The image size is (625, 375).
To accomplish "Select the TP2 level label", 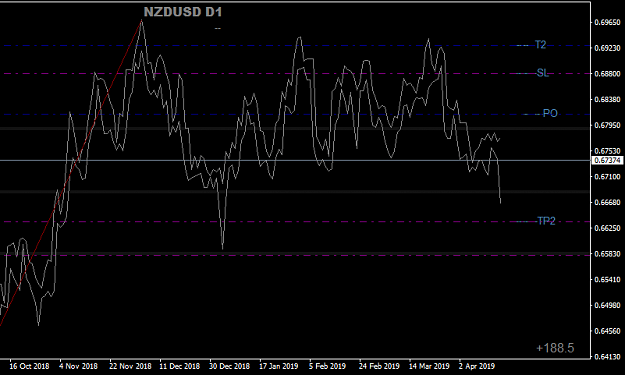I will tap(546, 221).
